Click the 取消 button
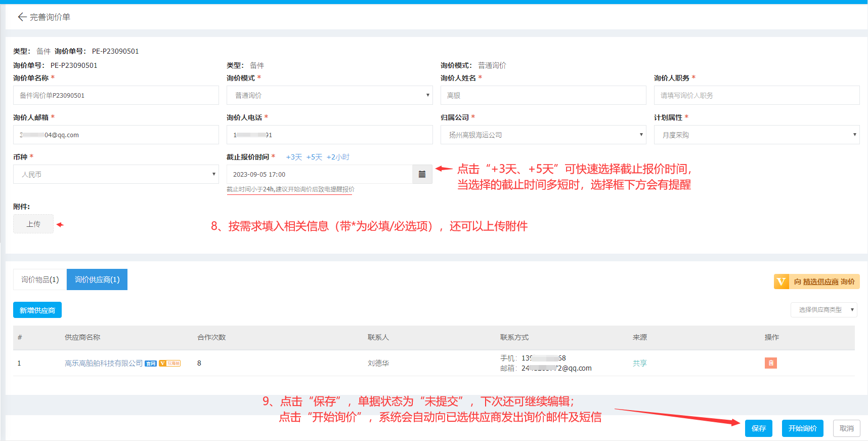 pos(847,428)
